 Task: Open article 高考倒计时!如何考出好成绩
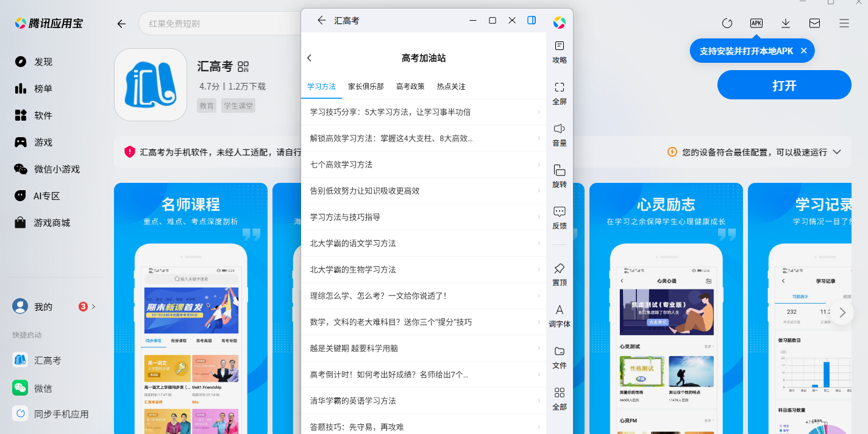click(x=424, y=374)
